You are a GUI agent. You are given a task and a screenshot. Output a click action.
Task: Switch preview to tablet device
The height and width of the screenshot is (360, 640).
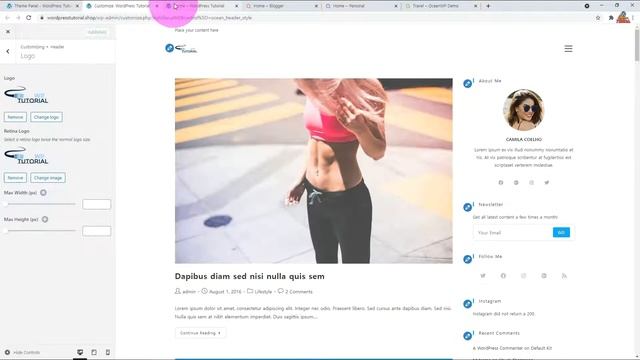tap(94, 352)
